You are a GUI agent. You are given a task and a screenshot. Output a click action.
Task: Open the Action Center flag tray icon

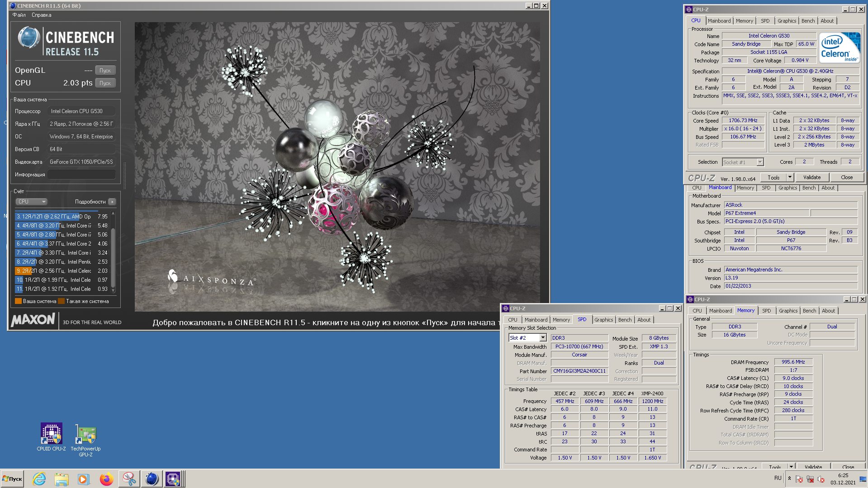[x=799, y=479]
